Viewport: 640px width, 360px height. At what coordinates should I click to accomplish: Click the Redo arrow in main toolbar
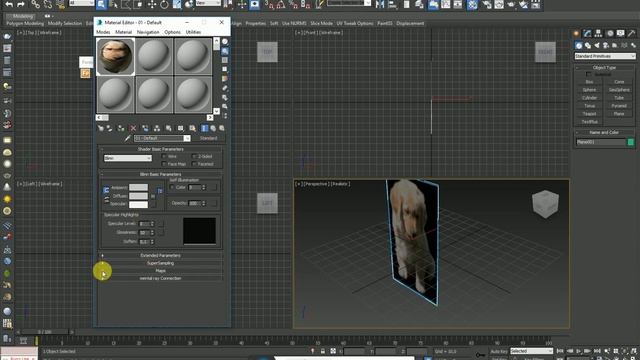click(x=21, y=4)
